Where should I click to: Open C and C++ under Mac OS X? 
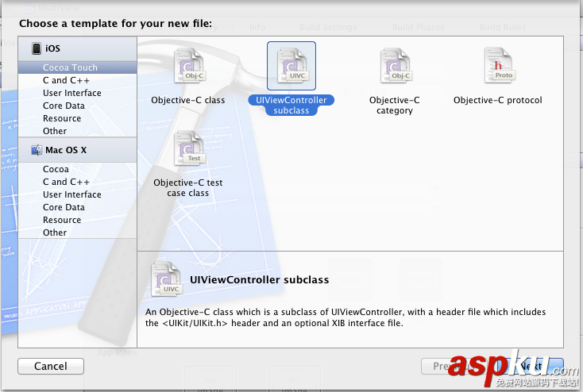tap(77, 182)
